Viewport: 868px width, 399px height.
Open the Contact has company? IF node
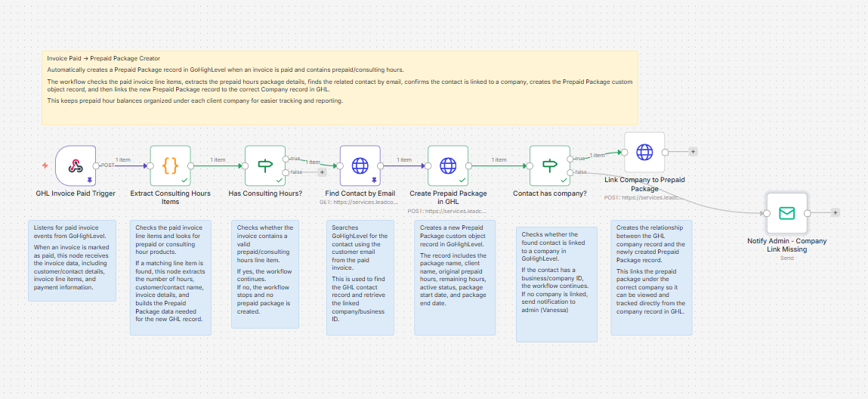click(x=550, y=165)
